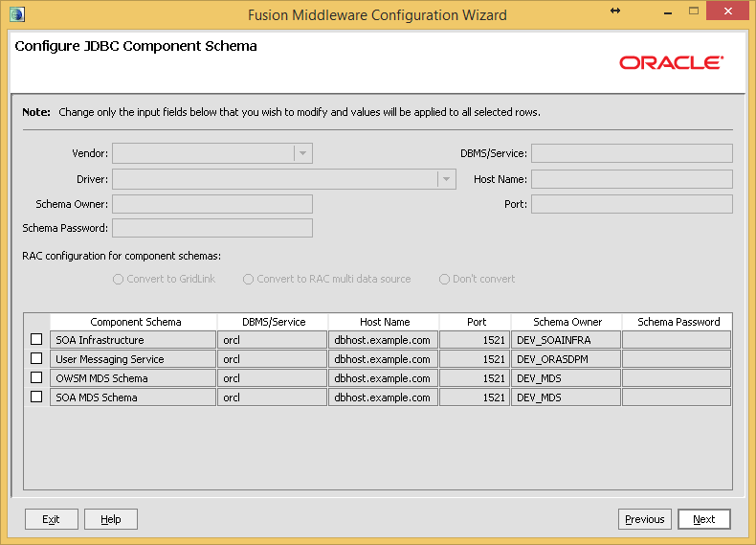Click the Host Name column header
Viewport: 756px width, 545px height.
coord(384,322)
